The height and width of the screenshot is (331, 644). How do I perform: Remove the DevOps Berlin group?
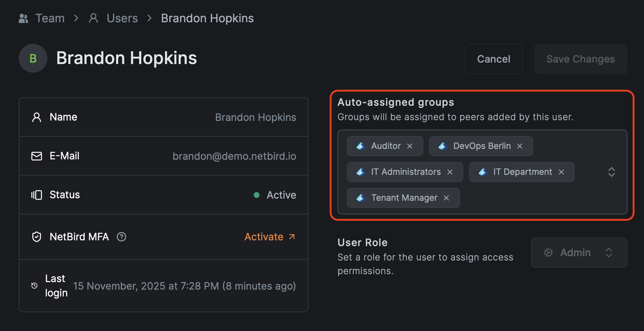[x=520, y=146]
